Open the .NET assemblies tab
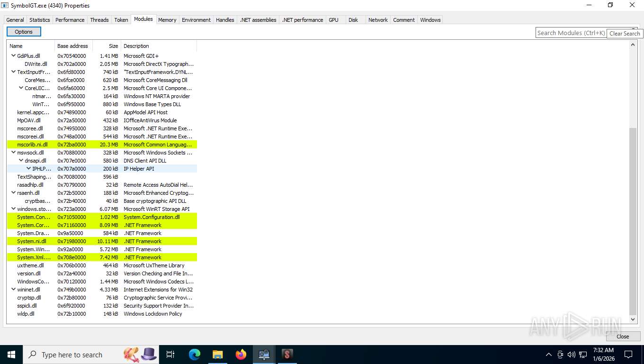 click(258, 20)
